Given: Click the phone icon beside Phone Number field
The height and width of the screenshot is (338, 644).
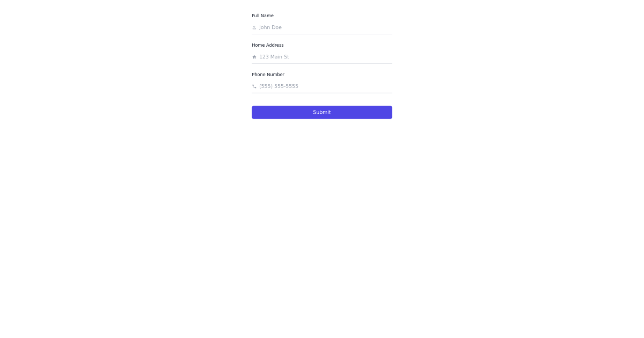Looking at the screenshot, I should pyautogui.click(x=254, y=86).
